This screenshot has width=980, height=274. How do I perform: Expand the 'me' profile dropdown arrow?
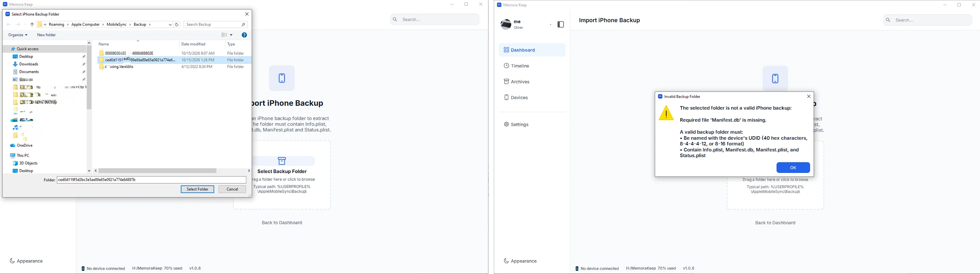coord(551,25)
